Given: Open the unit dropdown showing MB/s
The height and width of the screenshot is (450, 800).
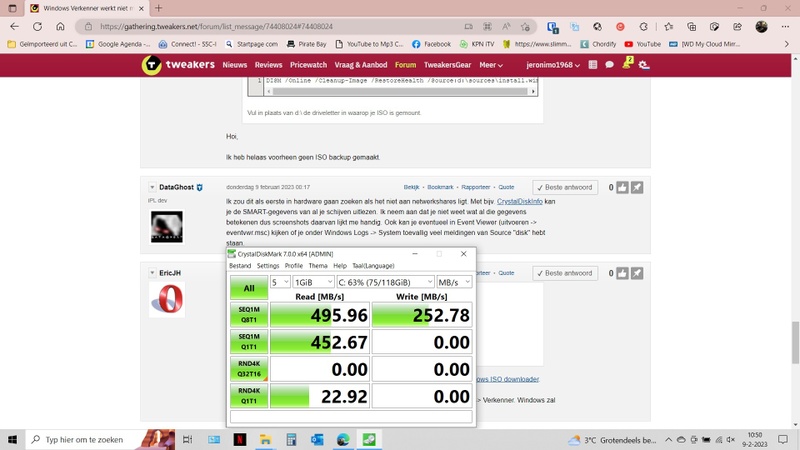Looking at the screenshot, I should (454, 282).
